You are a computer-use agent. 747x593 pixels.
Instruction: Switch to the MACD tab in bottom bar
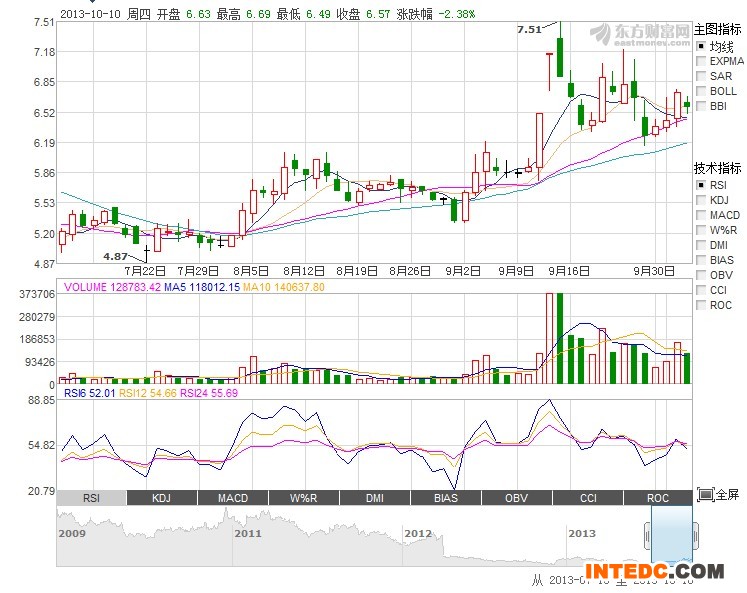click(233, 498)
